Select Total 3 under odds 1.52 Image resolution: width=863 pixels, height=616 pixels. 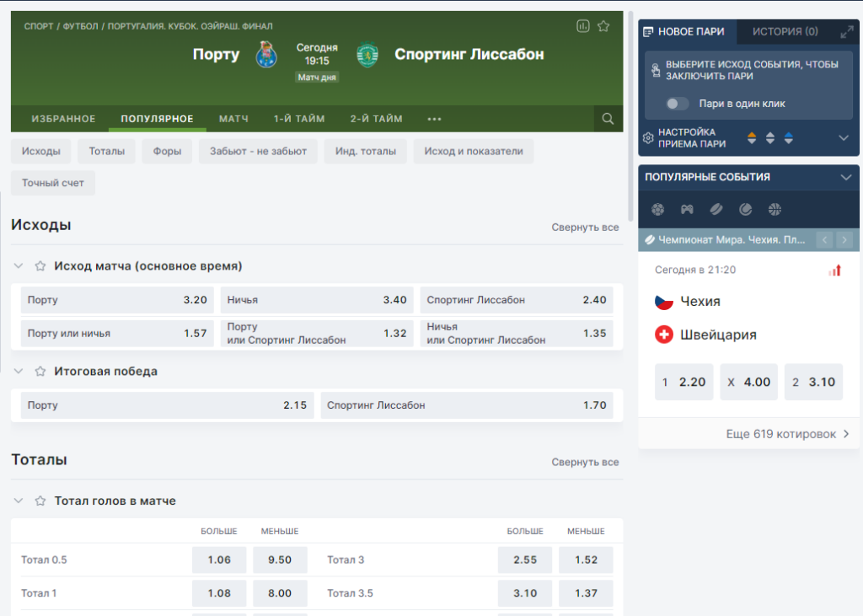click(586, 560)
